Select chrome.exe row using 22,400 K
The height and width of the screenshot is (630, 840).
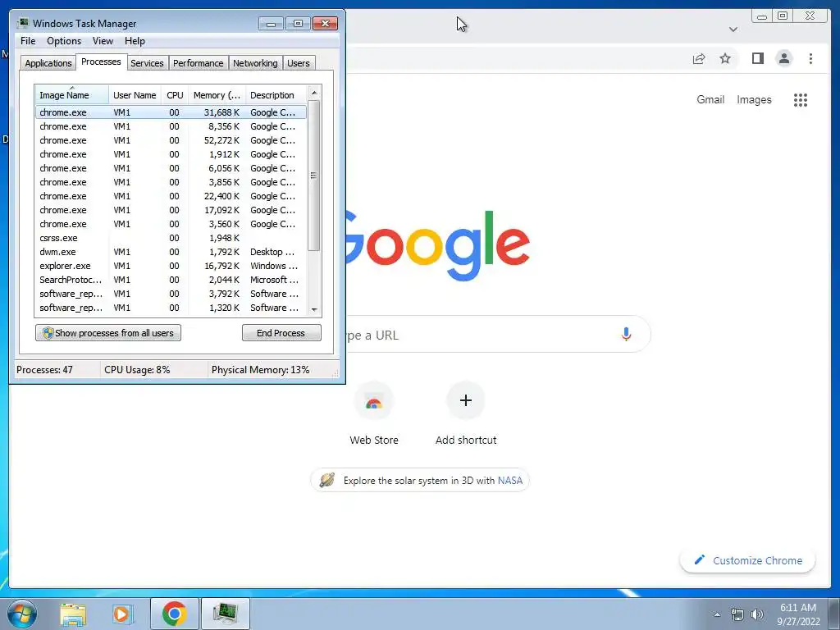pyautogui.click(x=171, y=196)
